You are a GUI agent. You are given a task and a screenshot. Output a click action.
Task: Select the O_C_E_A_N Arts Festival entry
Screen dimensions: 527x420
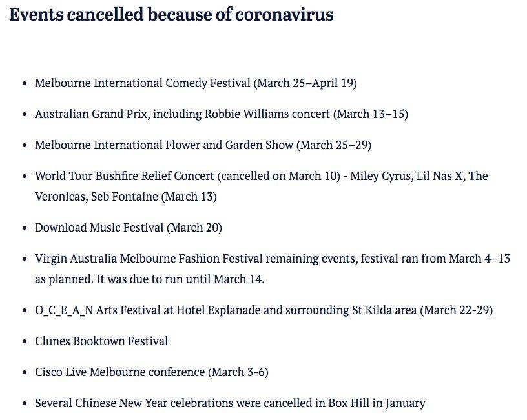264,310
